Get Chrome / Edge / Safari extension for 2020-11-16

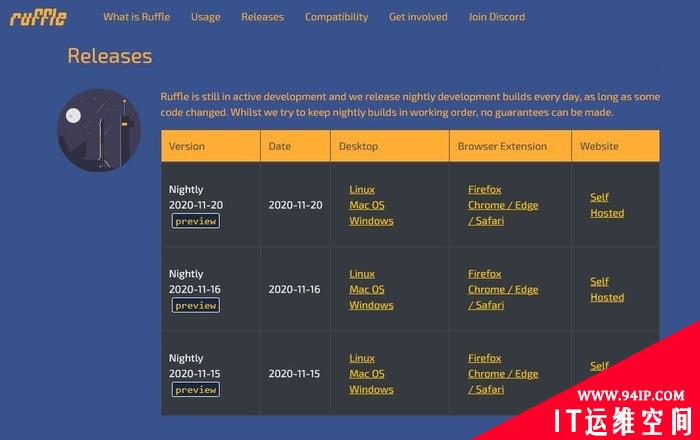pos(503,297)
